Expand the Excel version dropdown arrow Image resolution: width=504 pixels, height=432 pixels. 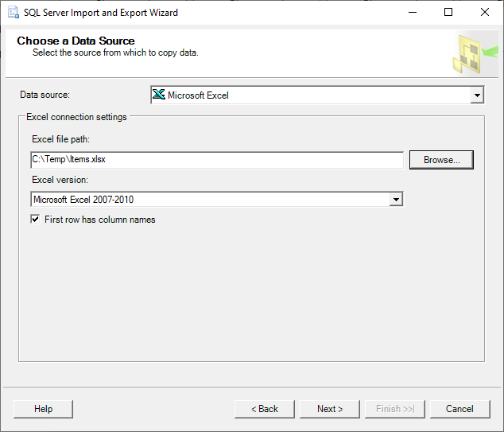[x=396, y=200]
